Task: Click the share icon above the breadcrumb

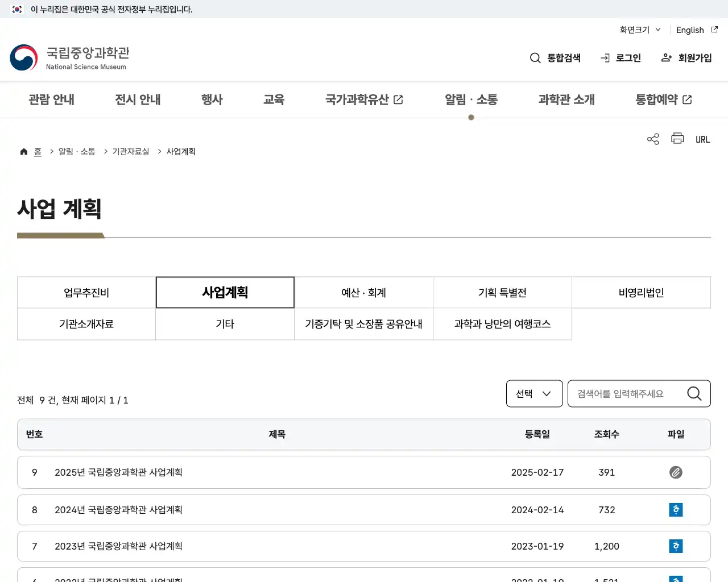Action: (x=652, y=139)
